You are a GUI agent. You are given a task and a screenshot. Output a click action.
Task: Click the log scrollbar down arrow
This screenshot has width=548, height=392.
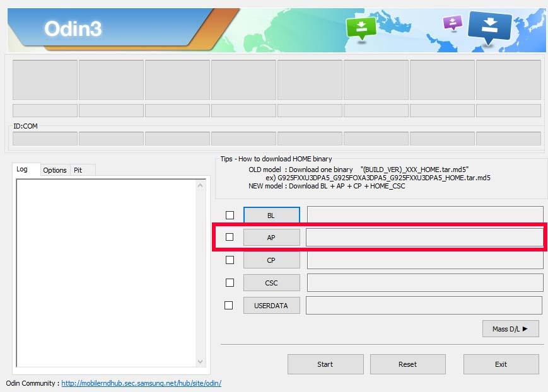[x=201, y=361]
